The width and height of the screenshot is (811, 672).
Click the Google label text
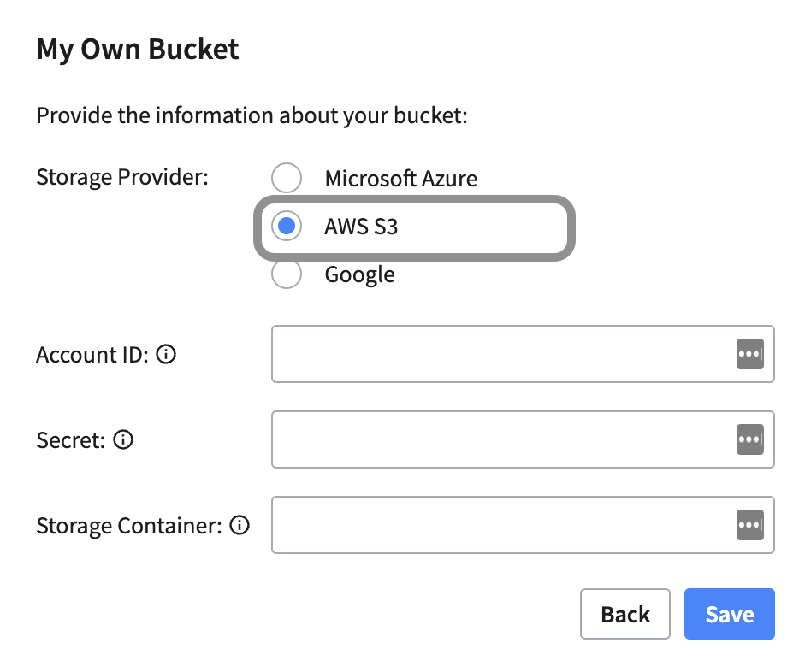(x=359, y=274)
